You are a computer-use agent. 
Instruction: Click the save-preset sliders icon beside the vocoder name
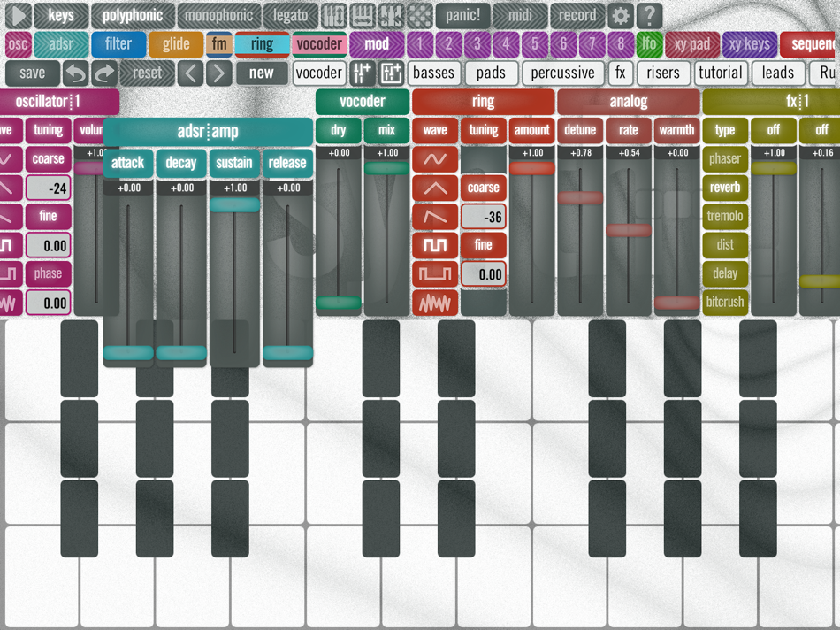click(362, 73)
